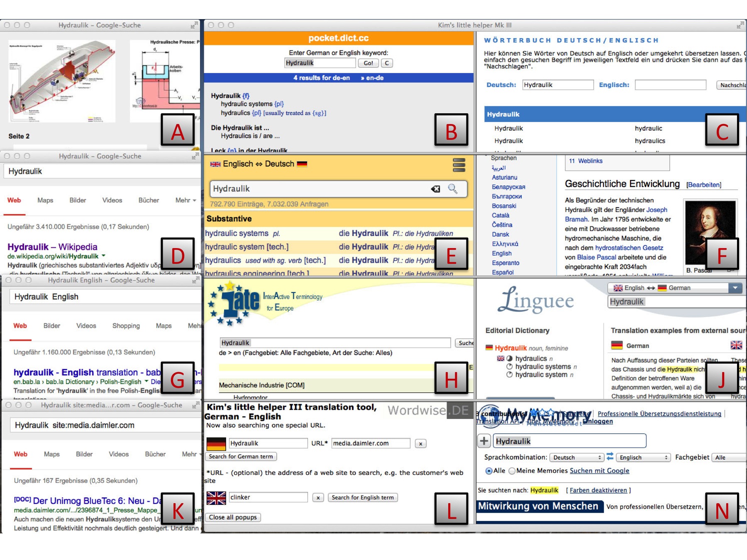
Task: Switch to Bücher tab in Hydraulik Google window
Action: pyautogui.click(x=149, y=200)
